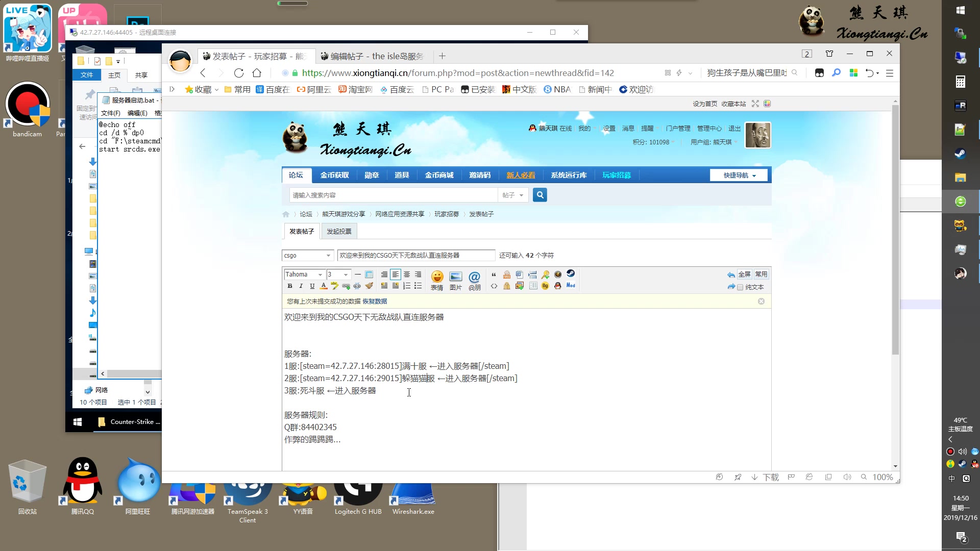Refresh the browser page
This screenshot has width=980, height=551.
click(238, 73)
